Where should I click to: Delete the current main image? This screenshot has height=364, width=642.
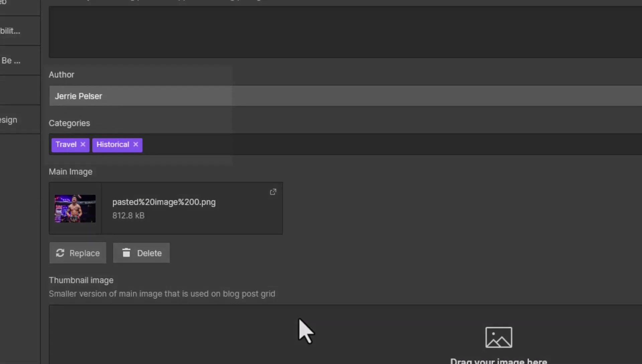(x=141, y=253)
